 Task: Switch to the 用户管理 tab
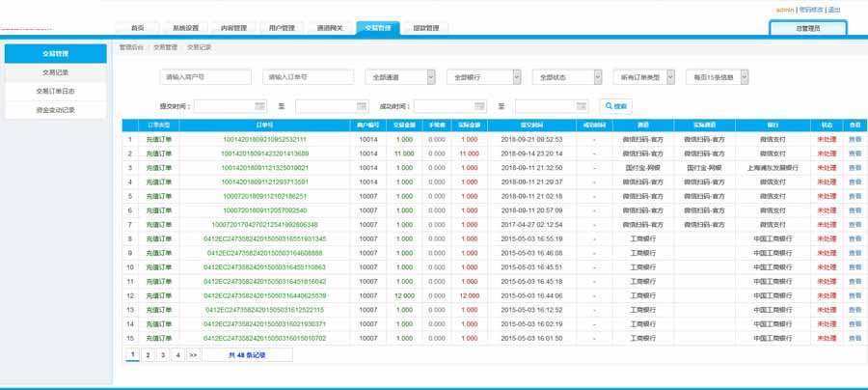282,28
